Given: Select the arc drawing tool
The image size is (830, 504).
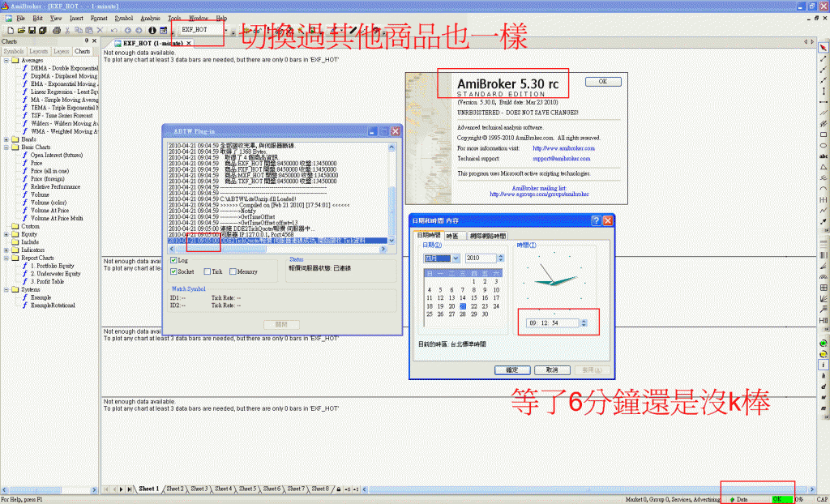Looking at the screenshot, I should click(x=824, y=189).
